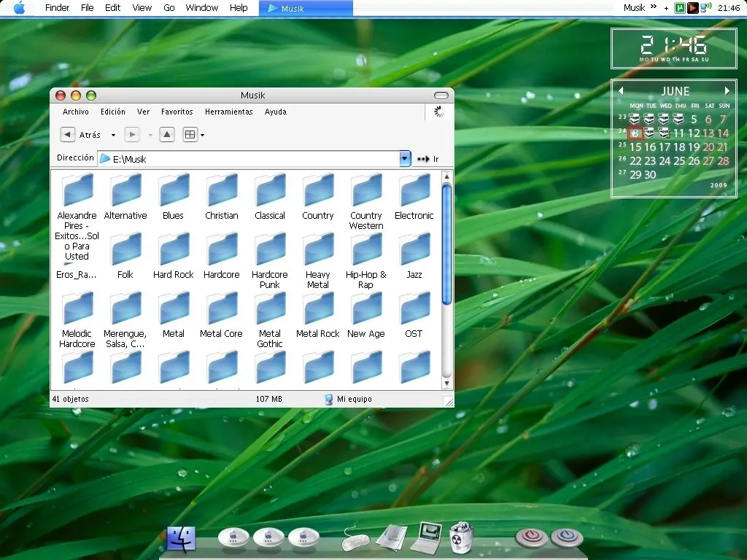
Task: Open the Hip-Hop & Rap folder
Action: pos(366,261)
